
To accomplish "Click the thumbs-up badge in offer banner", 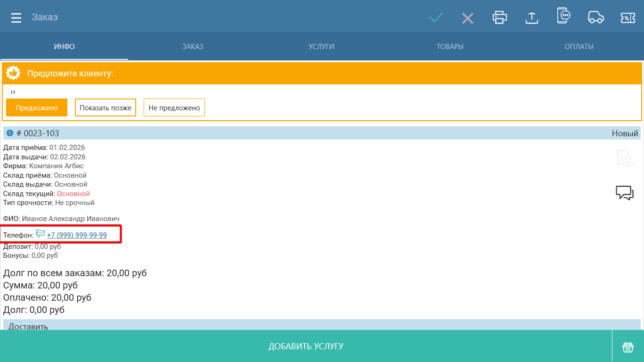I will point(13,73).
